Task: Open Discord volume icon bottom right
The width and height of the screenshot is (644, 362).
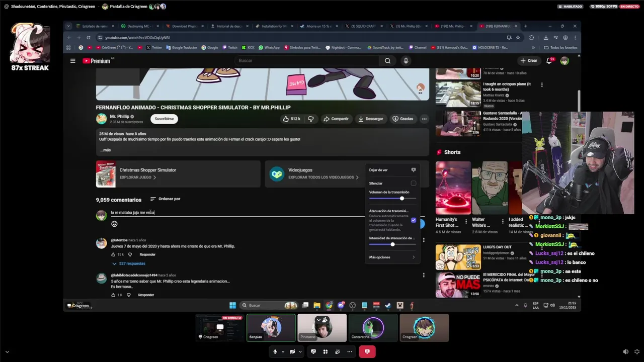Action: 625,352
